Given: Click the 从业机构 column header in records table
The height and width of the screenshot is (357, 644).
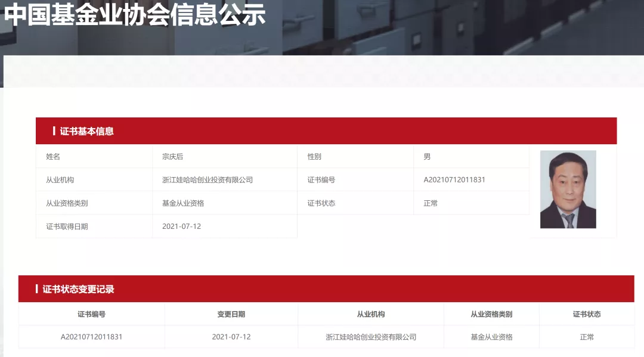Looking at the screenshot, I should (x=371, y=314).
